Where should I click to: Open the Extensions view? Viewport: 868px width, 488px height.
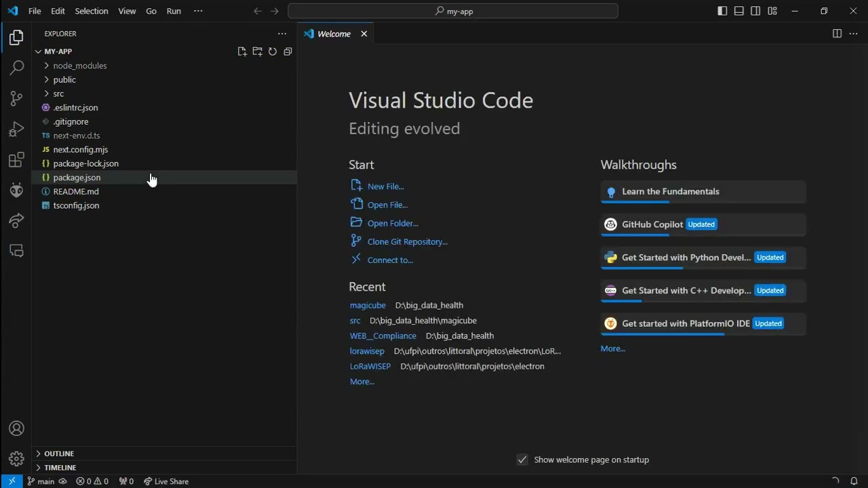pos(16,160)
